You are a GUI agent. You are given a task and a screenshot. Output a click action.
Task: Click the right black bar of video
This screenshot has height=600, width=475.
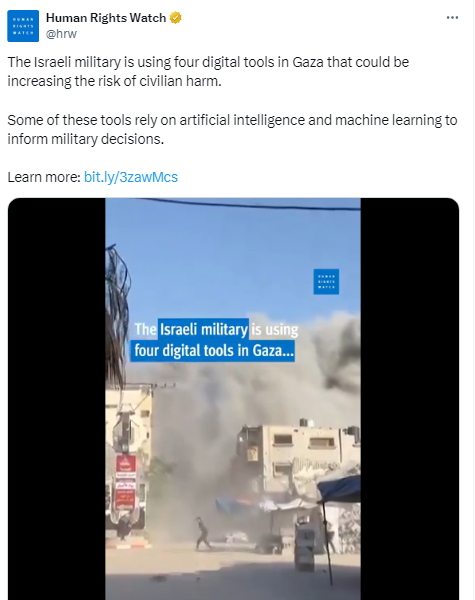coord(410,399)
